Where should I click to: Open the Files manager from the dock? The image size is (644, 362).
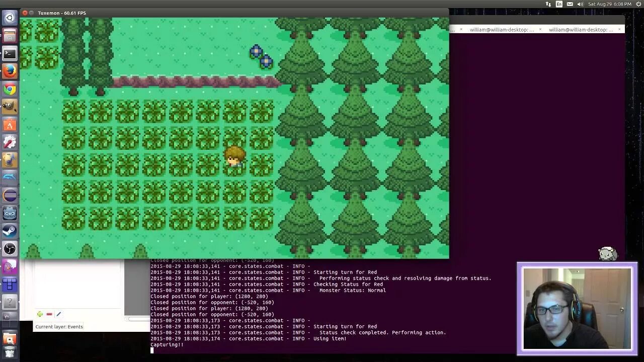[x=10, y=36]
